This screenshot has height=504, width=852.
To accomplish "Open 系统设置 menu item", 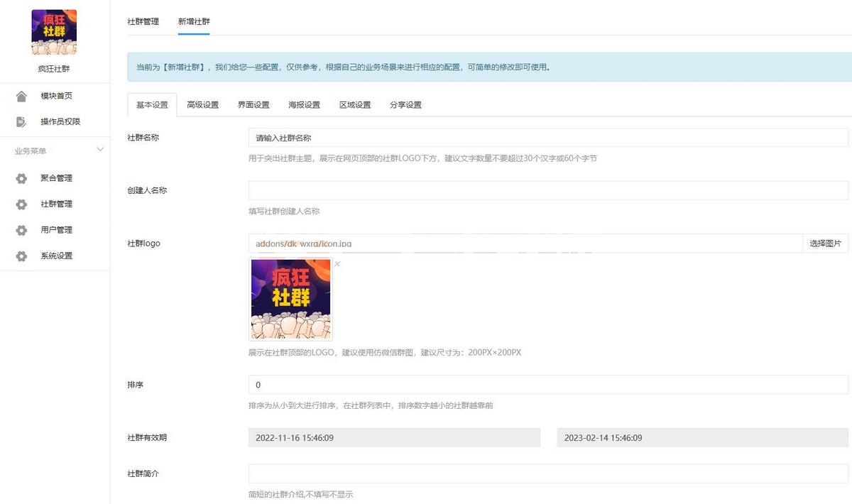I will click(x=56, y=256).
